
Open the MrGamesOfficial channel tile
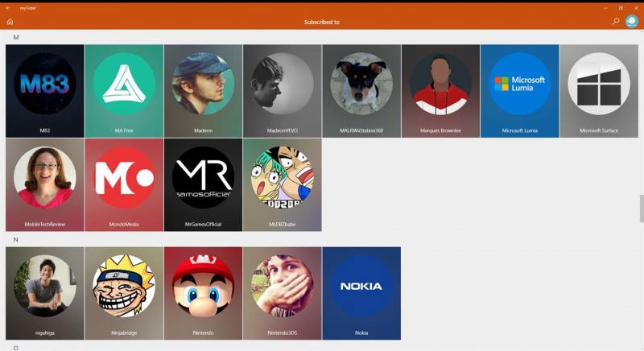pos(204,184)
